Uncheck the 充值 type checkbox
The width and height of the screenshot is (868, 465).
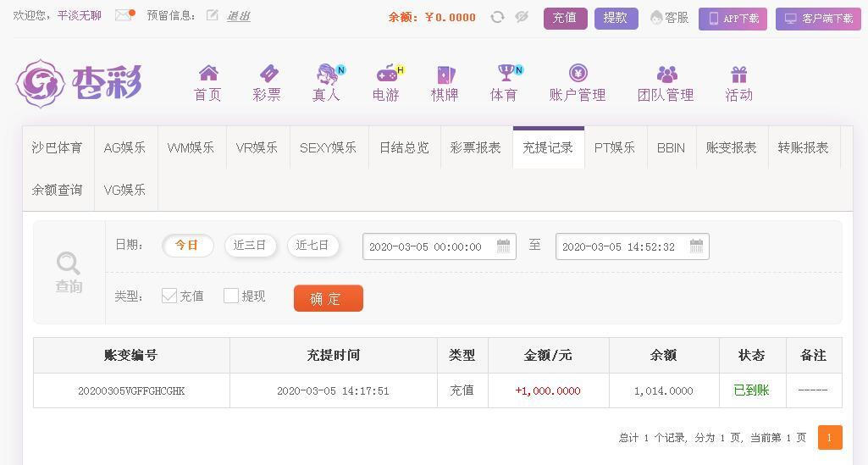pyautogui.click(x=169, y=296)
